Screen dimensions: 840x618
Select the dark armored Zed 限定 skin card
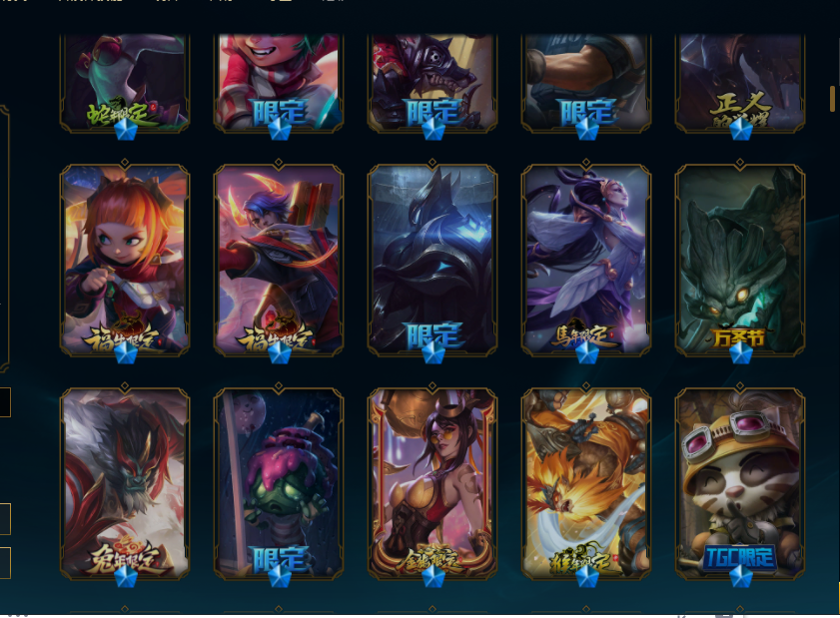pos(432,260)
